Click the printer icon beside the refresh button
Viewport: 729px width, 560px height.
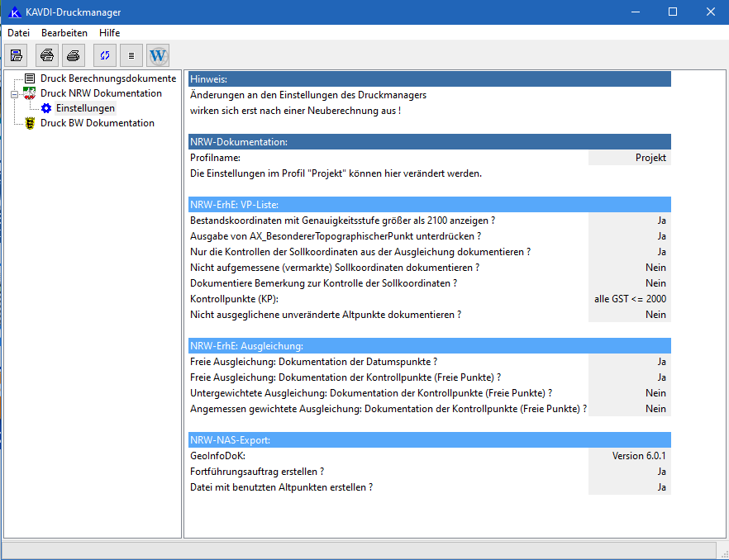tap(74, 55)
